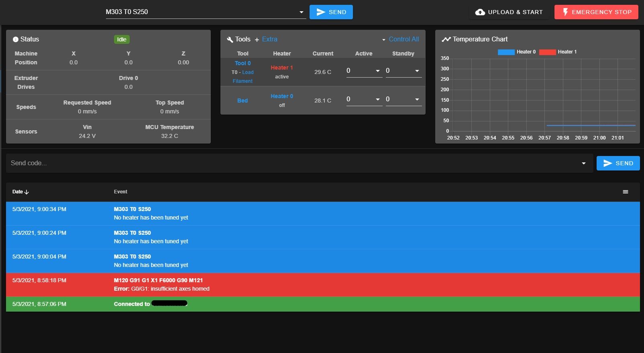Click the MCU Temperature 32.2 C value
644x353 pixels.
[x=169, y=136]
